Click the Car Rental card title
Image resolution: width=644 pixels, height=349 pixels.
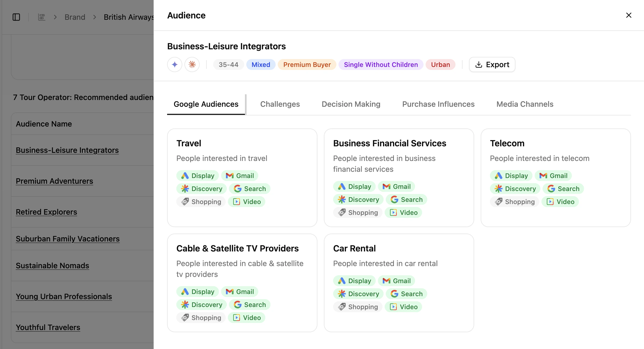(x=354, y=248)
